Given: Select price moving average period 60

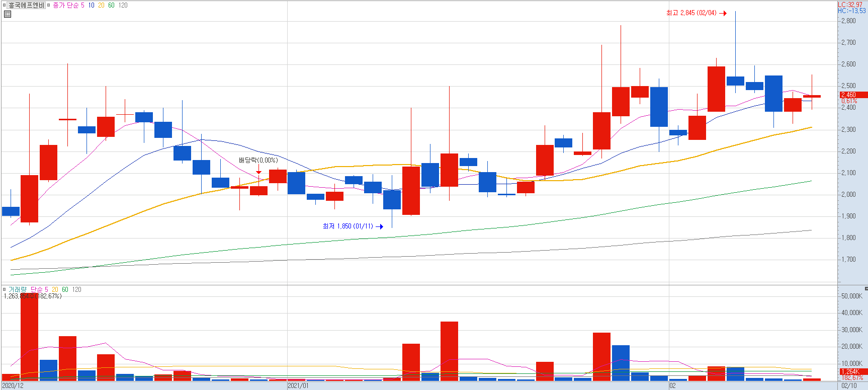Looking at the screenshot, I should point(111,5).
